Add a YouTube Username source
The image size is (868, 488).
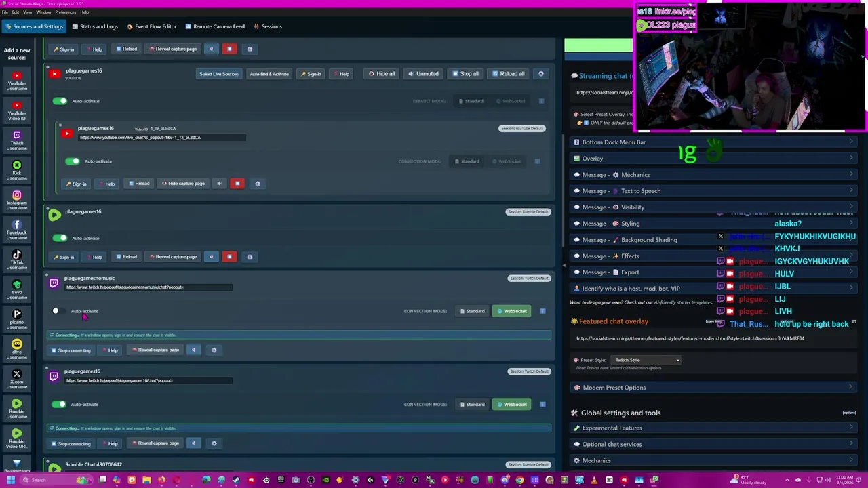click(17, 80)
